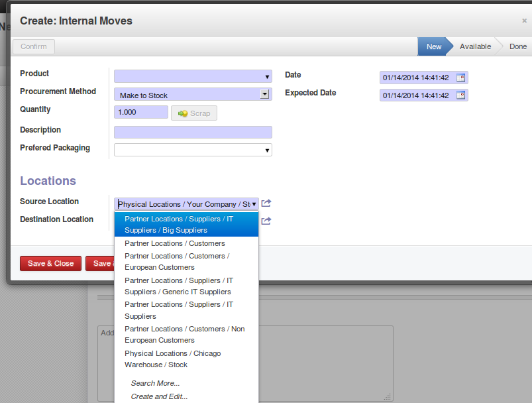Toggle the Source Location dropdown arrow
Screen dimensions: 532x403
[254, 204]
